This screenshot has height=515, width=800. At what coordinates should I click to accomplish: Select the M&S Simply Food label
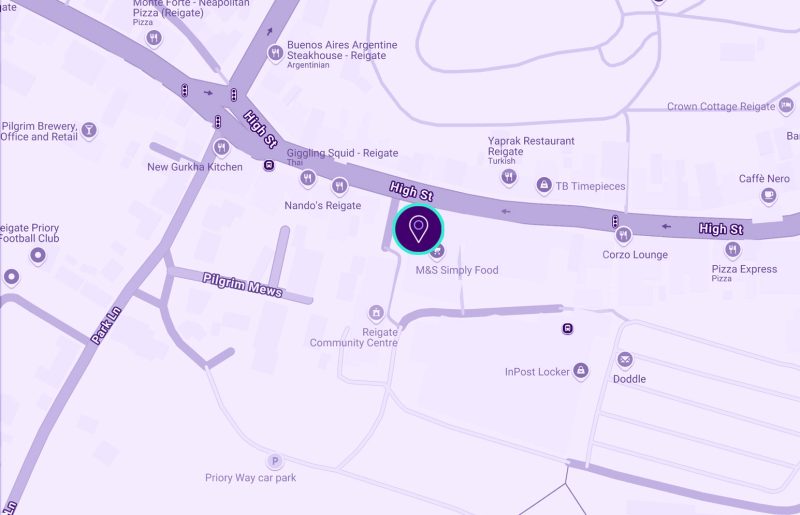457,270
